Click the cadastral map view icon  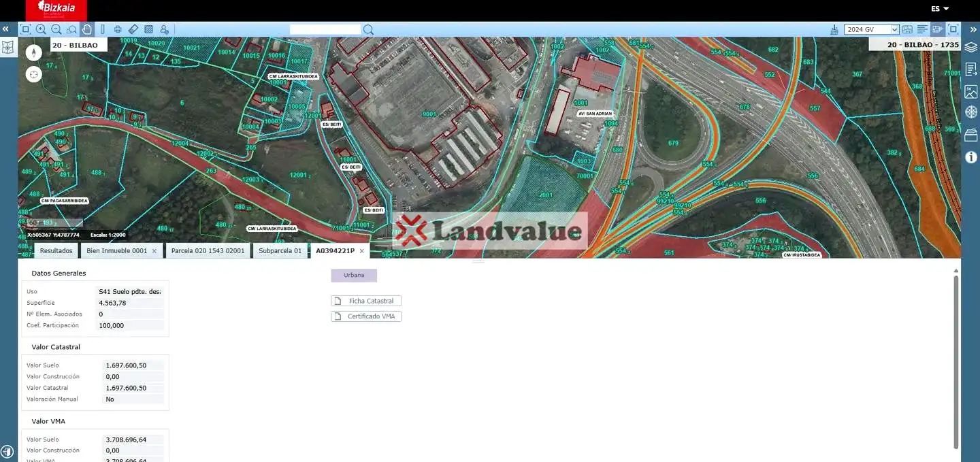(907, 29)
